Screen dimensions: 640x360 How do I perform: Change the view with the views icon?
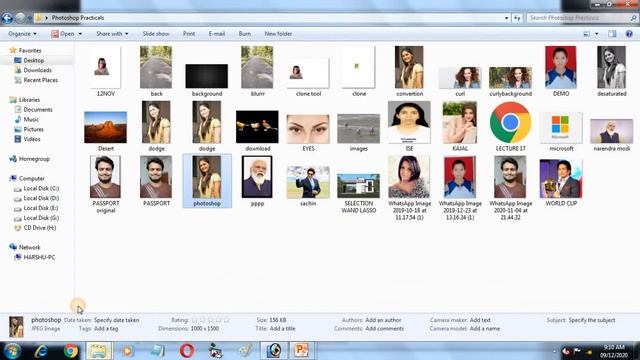587,34
